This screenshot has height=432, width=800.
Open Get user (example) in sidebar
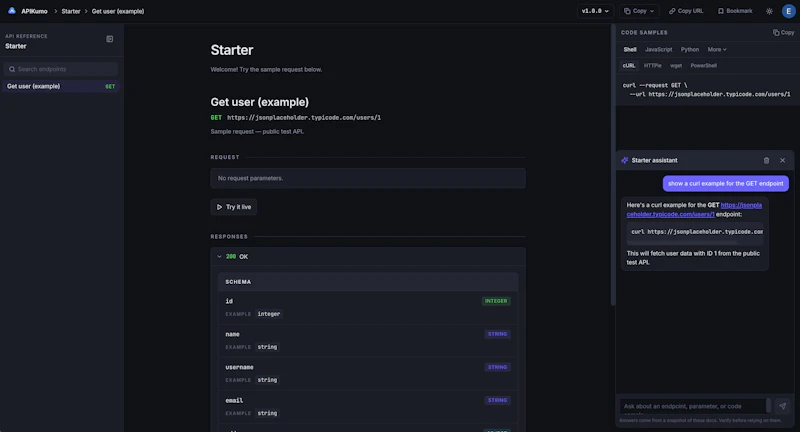[61, 86]
